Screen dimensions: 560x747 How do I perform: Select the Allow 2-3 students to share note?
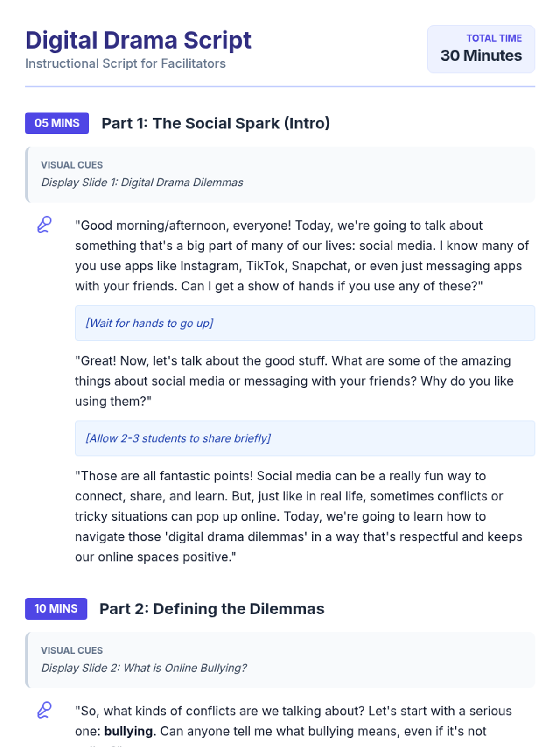coord(305,438)
